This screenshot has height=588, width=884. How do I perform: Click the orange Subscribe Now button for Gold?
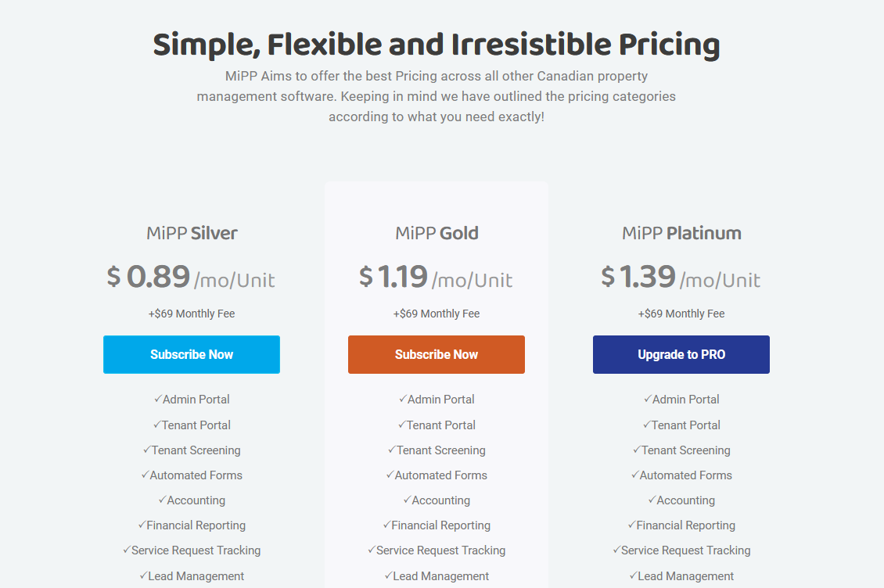click(x=436, y=354)
